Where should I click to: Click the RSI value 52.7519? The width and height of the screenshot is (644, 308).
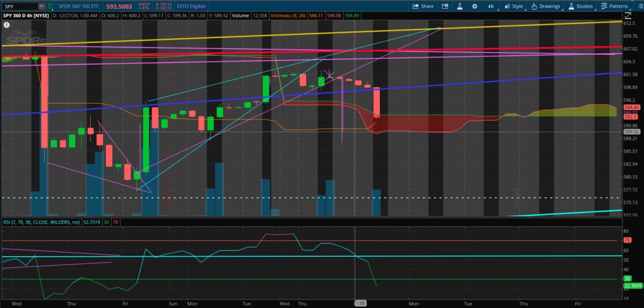[x=91, y=222]
